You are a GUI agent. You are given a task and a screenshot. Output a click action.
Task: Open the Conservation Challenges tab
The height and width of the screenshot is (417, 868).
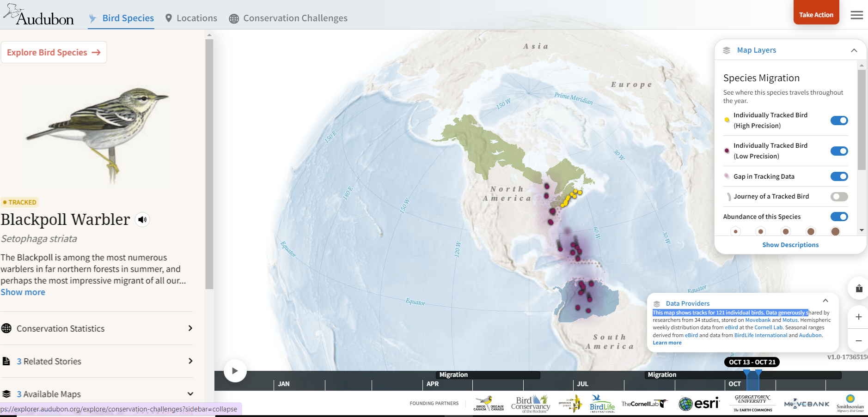(288, 18)
